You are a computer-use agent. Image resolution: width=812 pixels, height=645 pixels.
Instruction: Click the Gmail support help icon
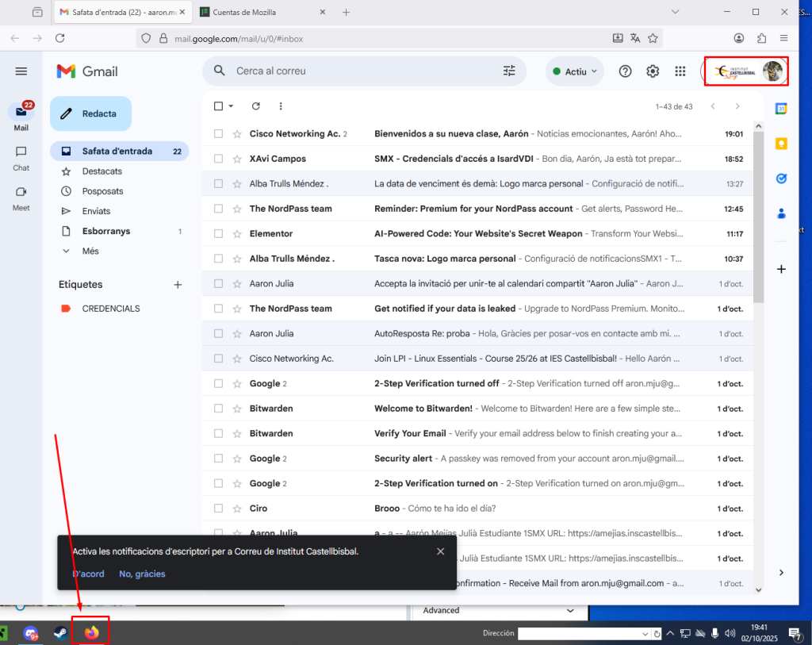click(625, 71)
